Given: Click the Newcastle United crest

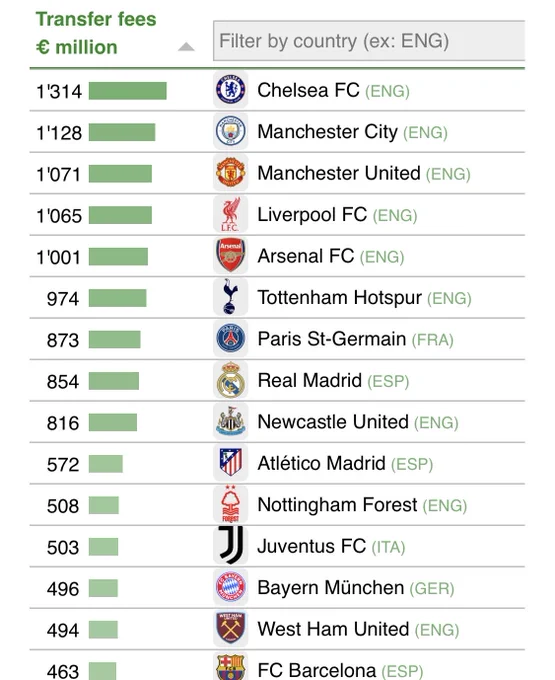Looking at the screenshot, I should pos(231,421).
